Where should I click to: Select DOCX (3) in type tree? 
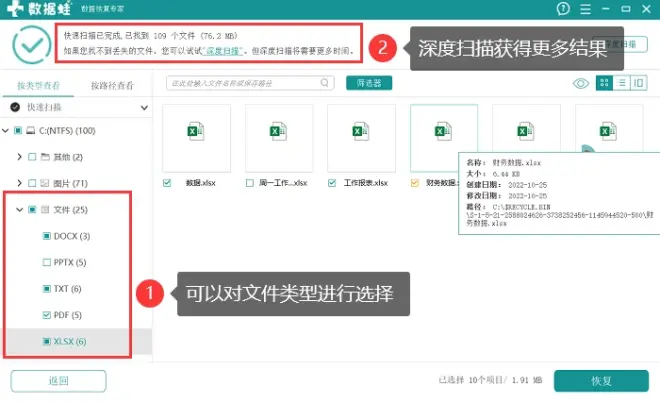tap(72, 236)
